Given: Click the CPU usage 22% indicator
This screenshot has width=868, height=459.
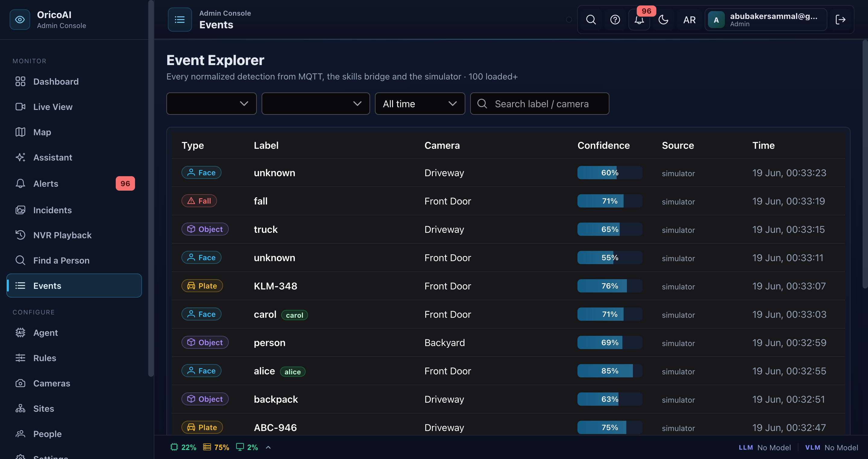Looking at the screenshot, I should (183, 447).
